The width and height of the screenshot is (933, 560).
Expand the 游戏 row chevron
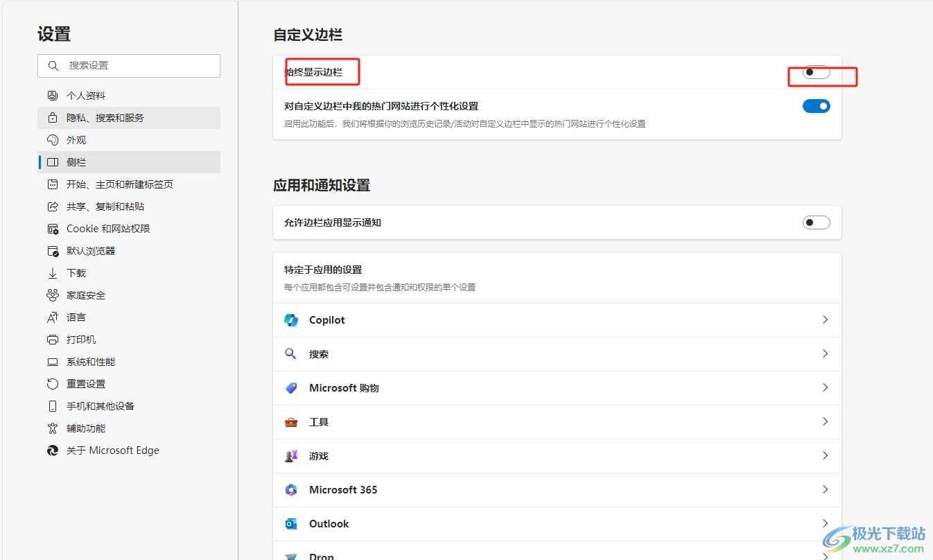click(x=825, y=456)
